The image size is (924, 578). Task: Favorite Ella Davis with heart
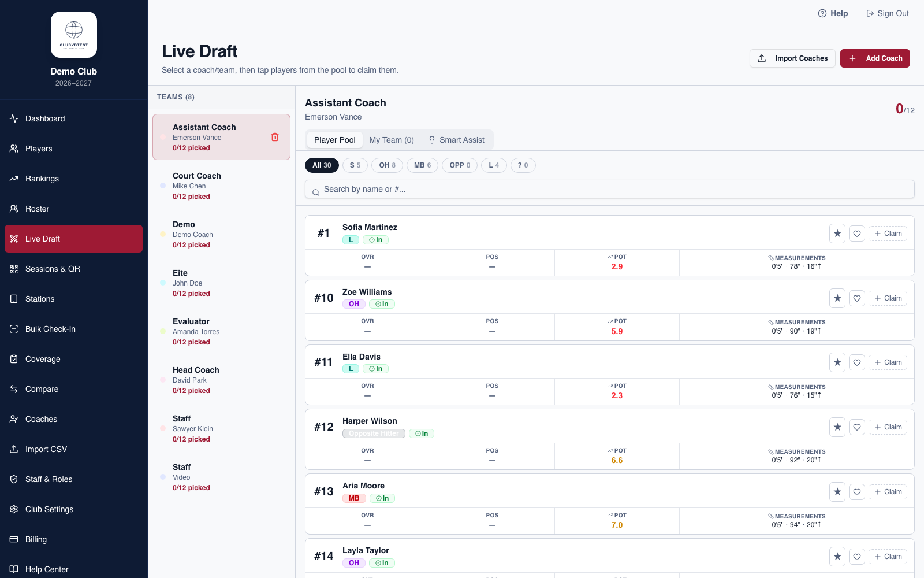tap(857, 362)
